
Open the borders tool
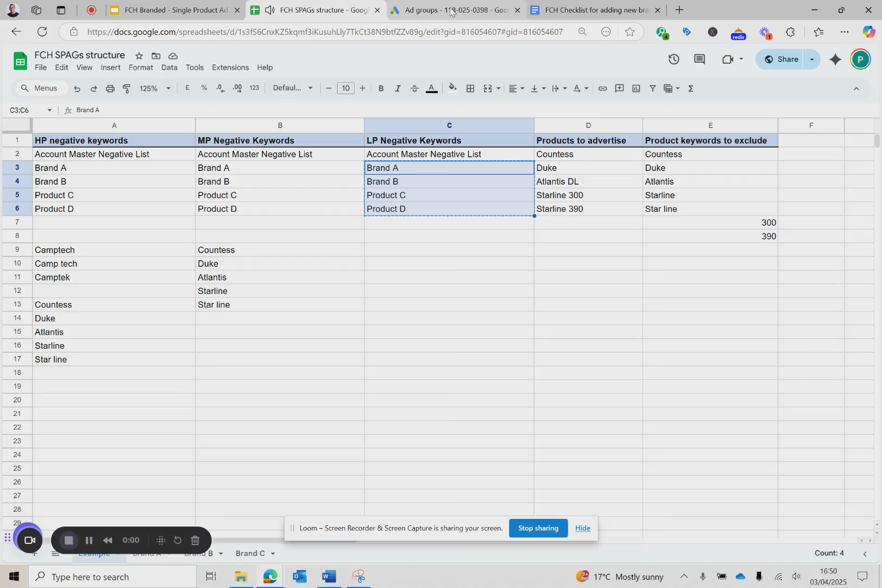point(470,88)
